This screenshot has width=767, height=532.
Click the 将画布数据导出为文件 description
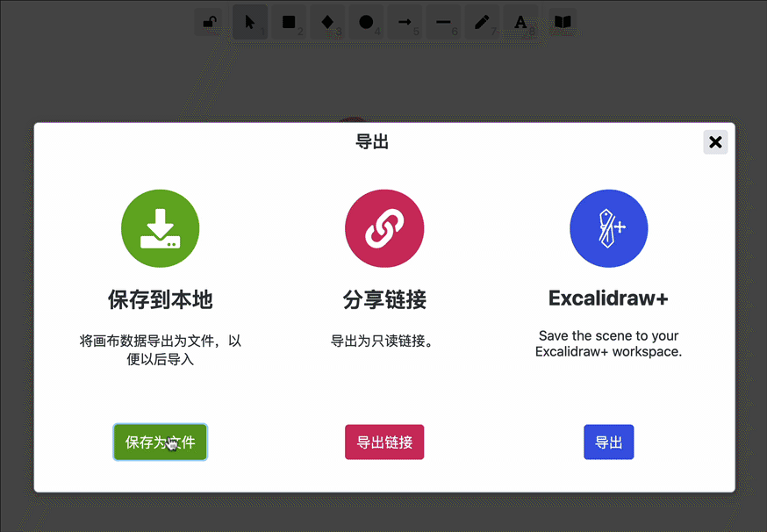(161, 350)
